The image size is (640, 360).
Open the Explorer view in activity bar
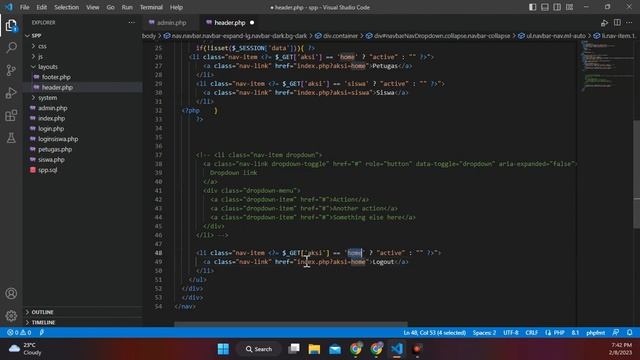click(11, 26)
